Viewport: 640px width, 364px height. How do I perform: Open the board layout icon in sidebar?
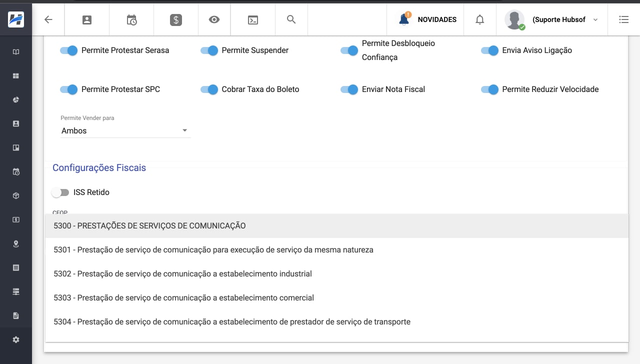point(16,147)
